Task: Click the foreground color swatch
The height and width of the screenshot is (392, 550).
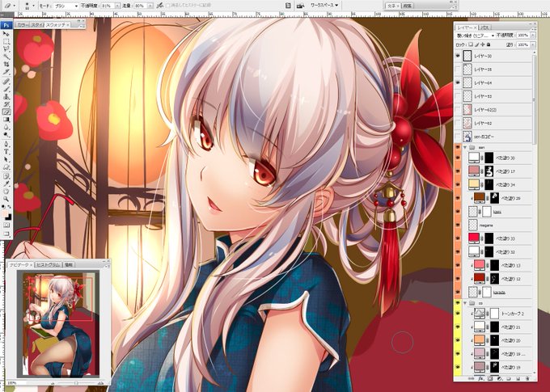Action: click(x=5, y=214)
